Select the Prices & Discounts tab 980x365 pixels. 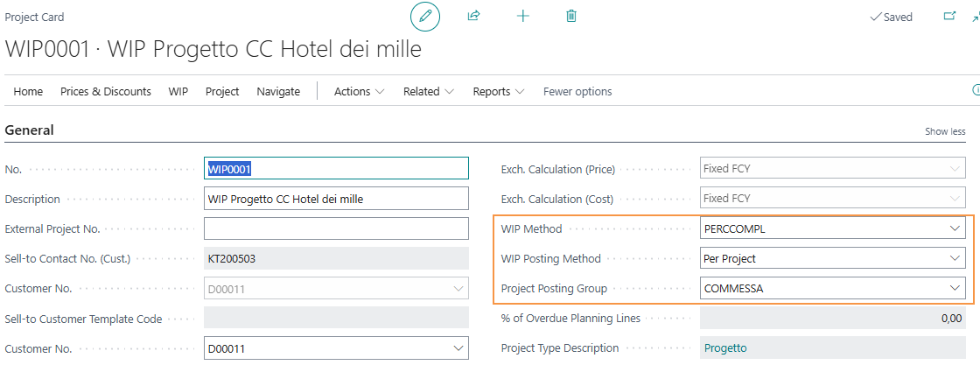tap(106, 91)
